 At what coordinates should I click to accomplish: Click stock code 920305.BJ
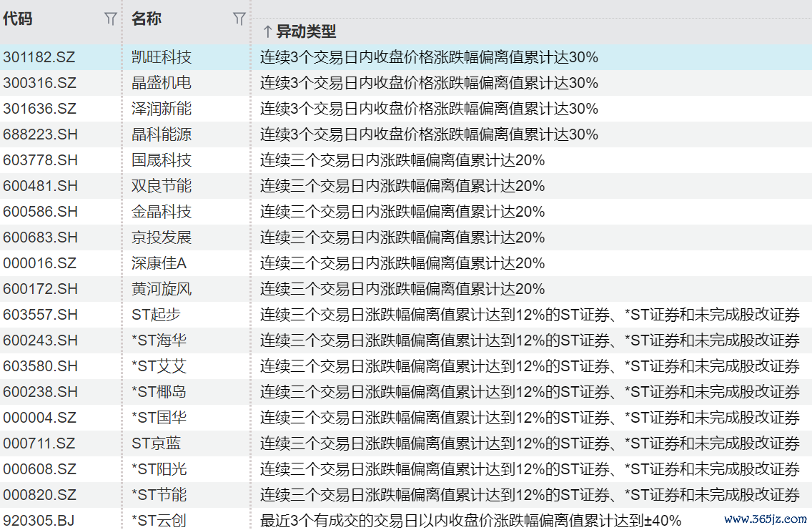tap(39, 520)
